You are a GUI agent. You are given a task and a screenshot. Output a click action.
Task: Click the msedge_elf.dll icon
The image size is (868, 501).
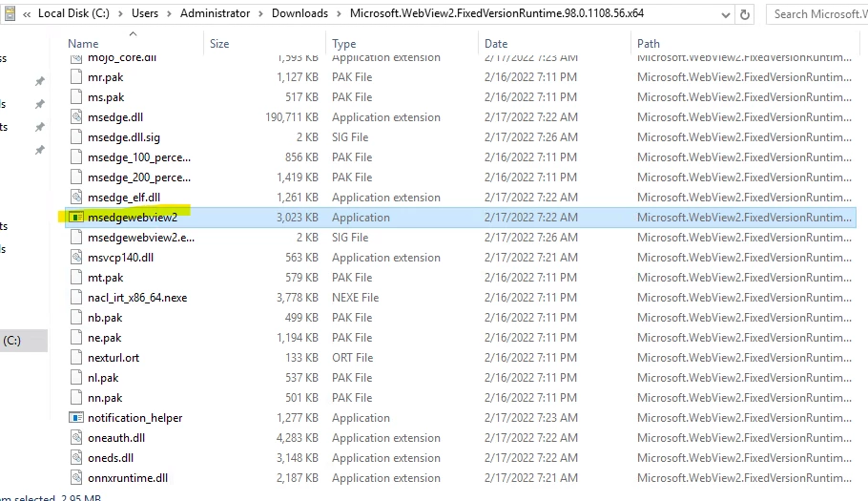point(76,198)
